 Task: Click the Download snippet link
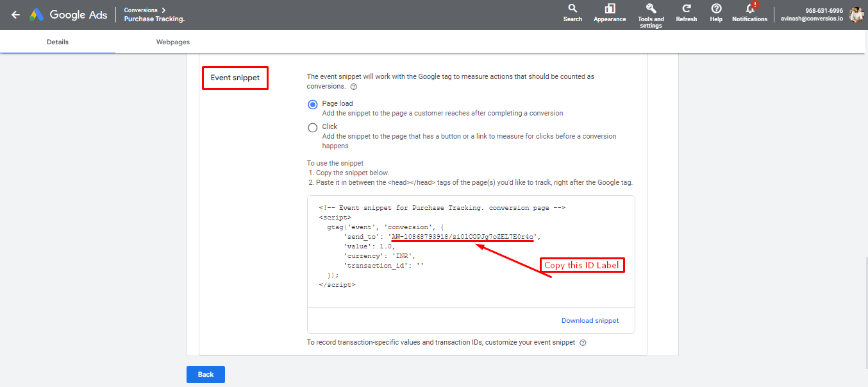(x=590, y=320)
